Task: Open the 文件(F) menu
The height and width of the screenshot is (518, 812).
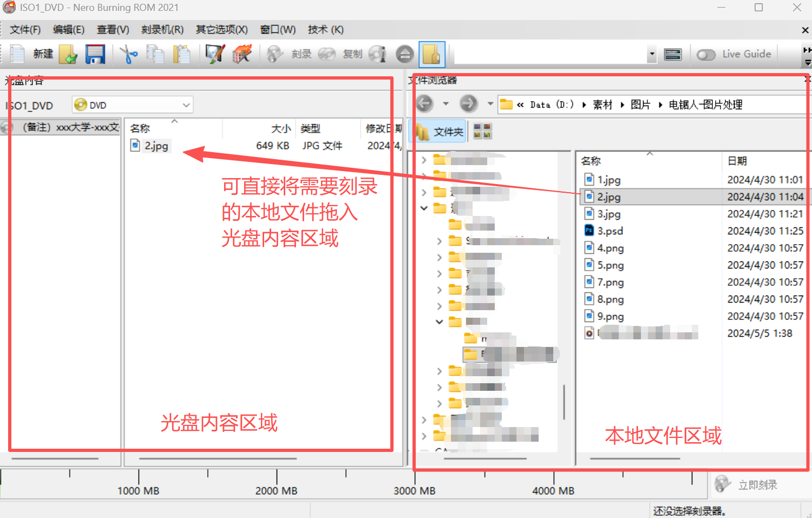Action: [x=25, y=30]
